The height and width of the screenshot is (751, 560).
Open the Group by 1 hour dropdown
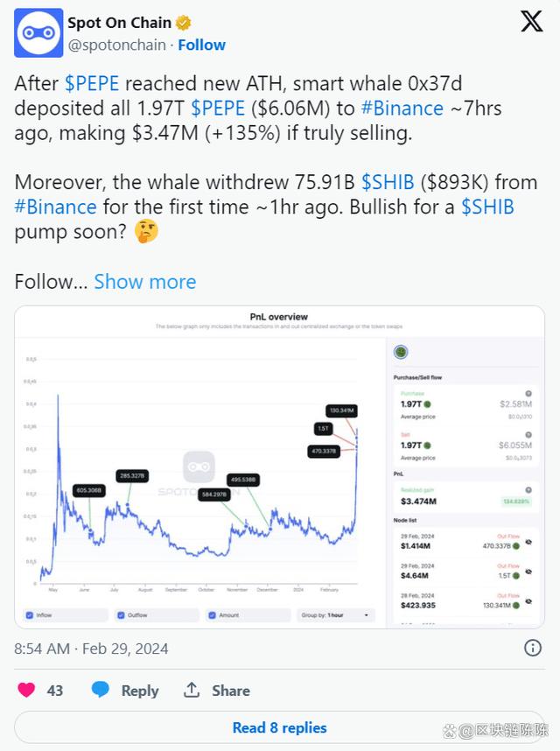pyautogui.click(x=335, y=615)
